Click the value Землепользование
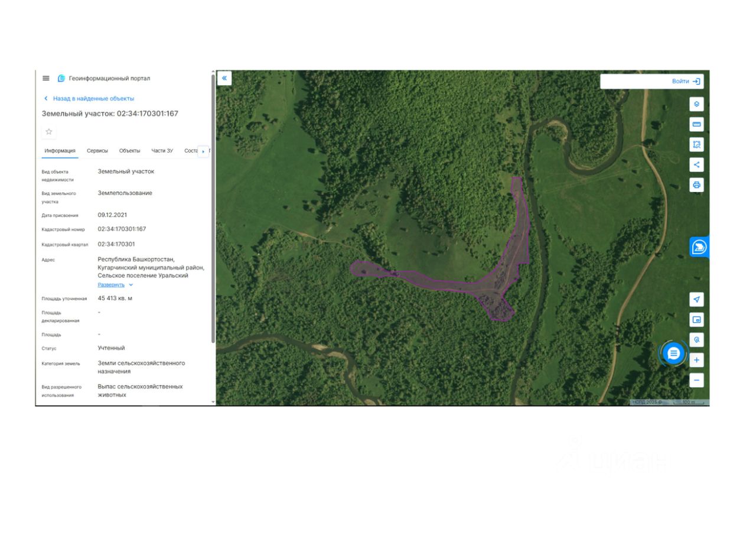This screenshot has width=756, height=535. 125,193
